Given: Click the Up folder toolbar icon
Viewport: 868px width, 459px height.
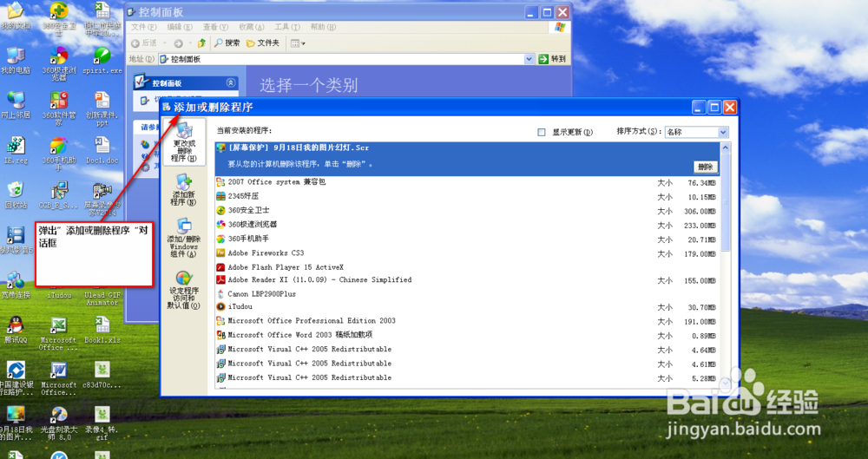Looking at the screenshot, I should point(202,43).
